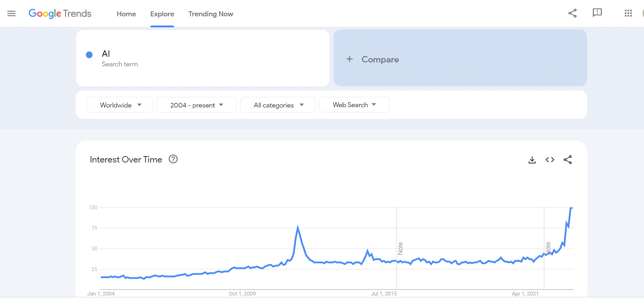Select the Explore tab

(x=162, y=14)
